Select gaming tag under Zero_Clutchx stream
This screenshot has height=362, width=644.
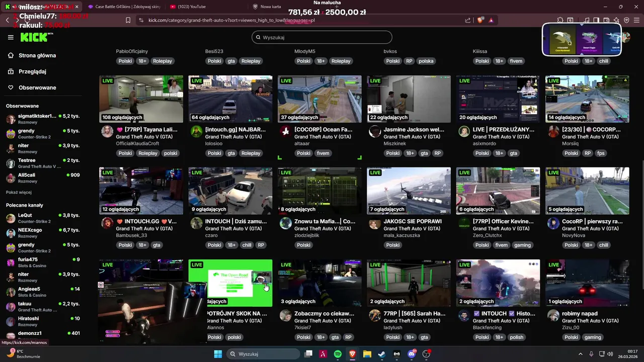click(522, 245)
